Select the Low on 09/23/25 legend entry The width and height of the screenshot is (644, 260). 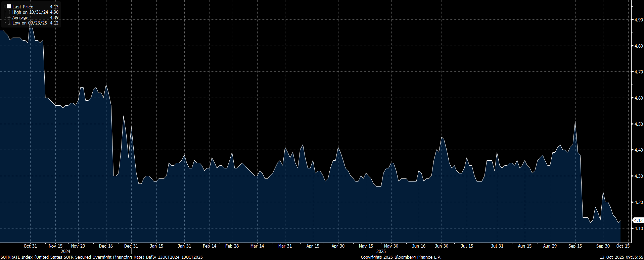tap(30, 23)
